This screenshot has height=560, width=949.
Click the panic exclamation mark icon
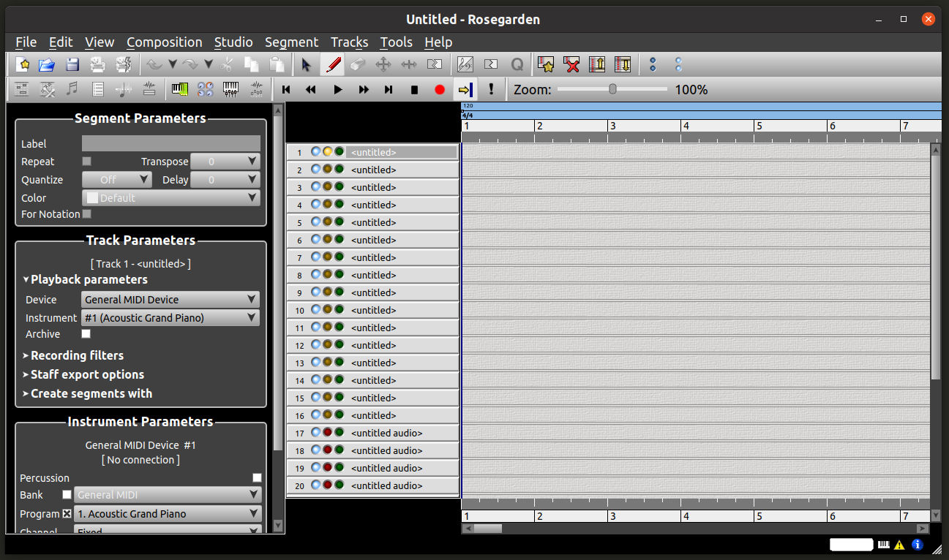point(491,89)
